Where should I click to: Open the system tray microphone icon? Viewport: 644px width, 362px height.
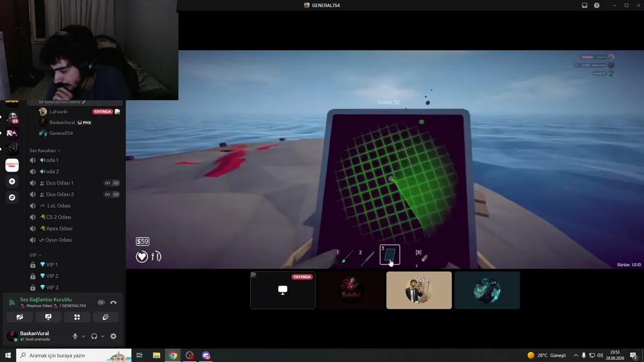[x=584, y=355]
